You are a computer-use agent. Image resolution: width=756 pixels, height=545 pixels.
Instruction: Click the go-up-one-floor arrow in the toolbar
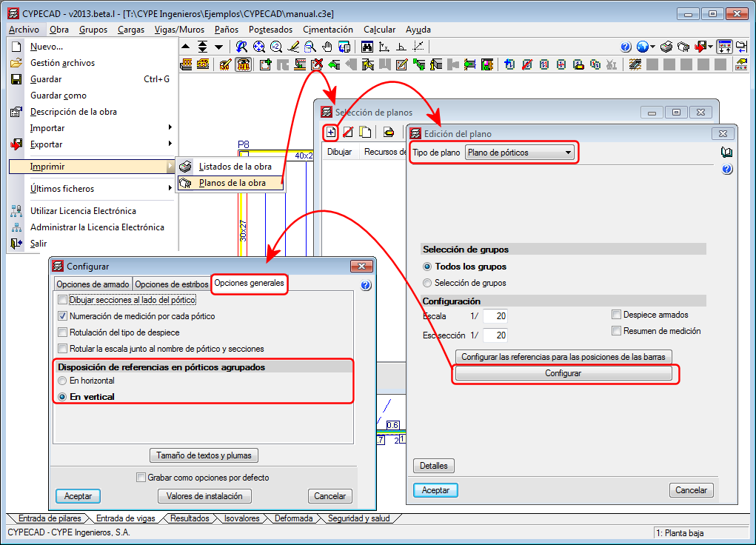click(x=186, y=47)
